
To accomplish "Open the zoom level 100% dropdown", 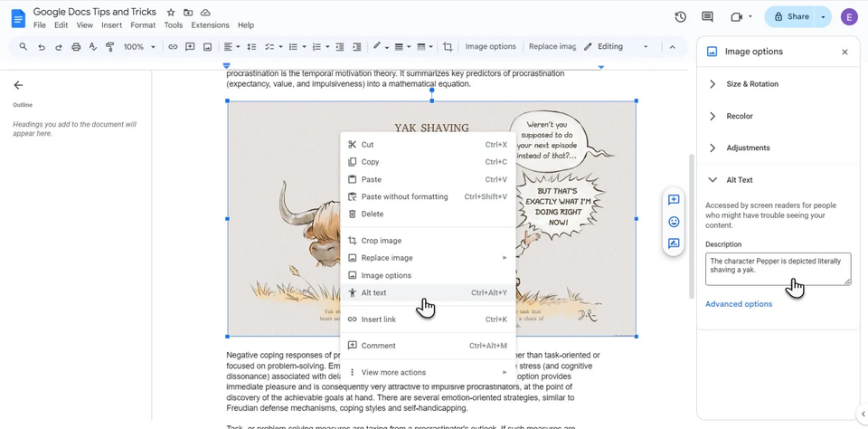I will 139,47.
